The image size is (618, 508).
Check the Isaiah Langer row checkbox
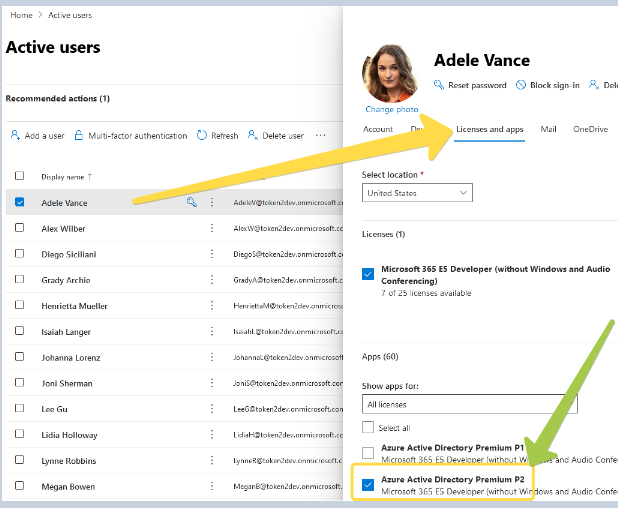(19, 331)
